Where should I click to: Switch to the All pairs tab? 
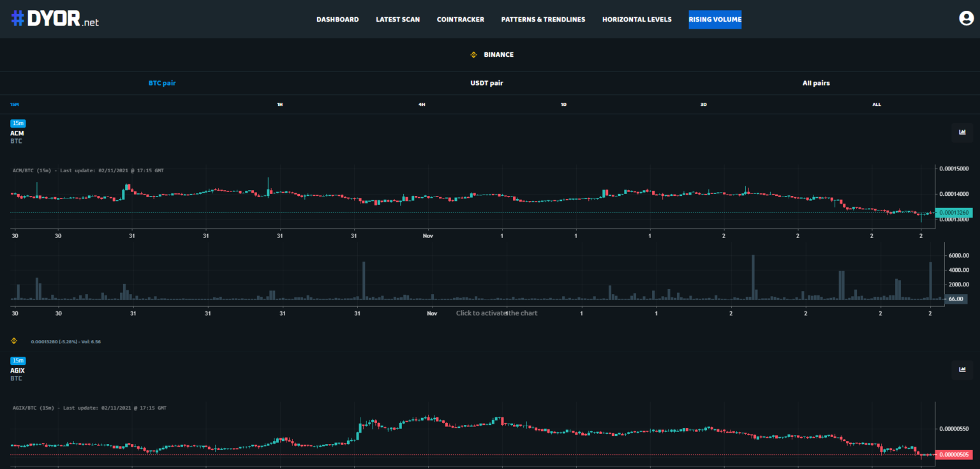[x=816, y=83]
